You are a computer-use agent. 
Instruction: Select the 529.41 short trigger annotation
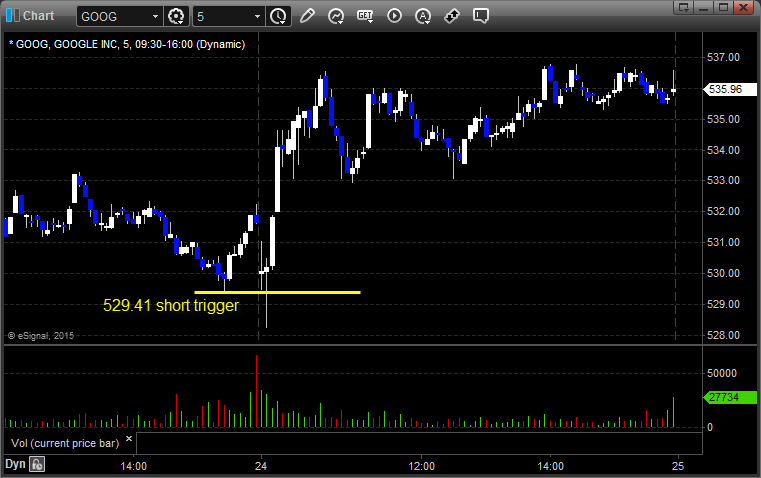[171, 306]
